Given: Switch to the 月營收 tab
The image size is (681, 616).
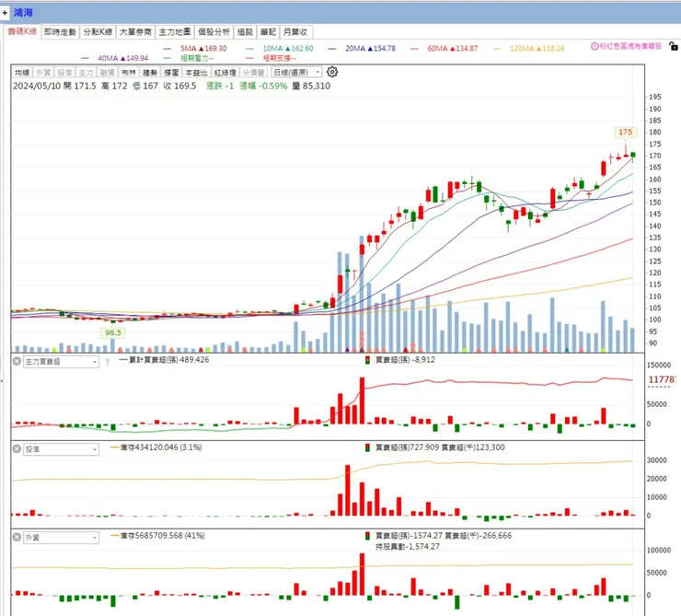Looking at the screenshot, I should [x=295, y=32].
